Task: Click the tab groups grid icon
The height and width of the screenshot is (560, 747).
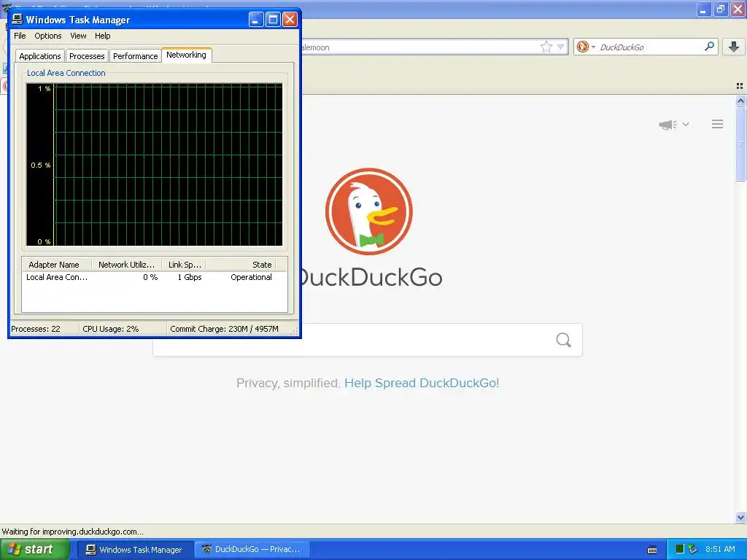Action: point(740,86)
